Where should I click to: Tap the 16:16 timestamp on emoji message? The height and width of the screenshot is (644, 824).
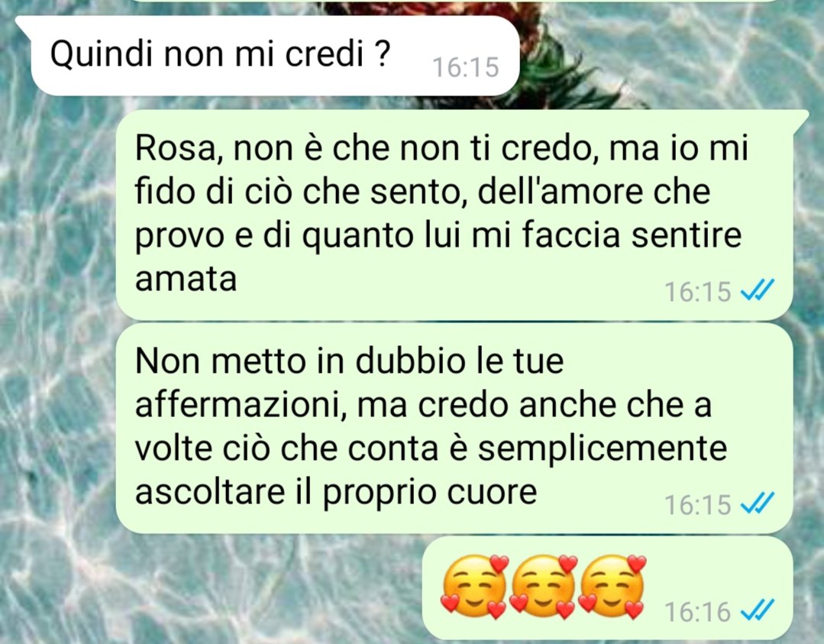click(x=698, y=612)
